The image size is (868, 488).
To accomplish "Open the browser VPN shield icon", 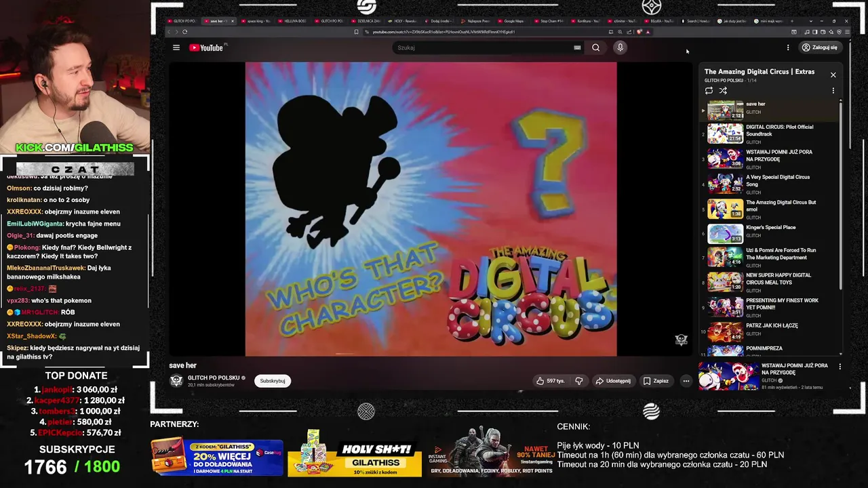I will point(839,32).
